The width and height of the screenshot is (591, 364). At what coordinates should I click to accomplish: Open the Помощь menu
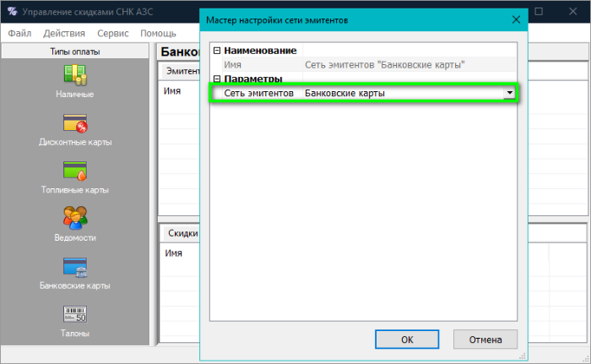coord(158,33)
